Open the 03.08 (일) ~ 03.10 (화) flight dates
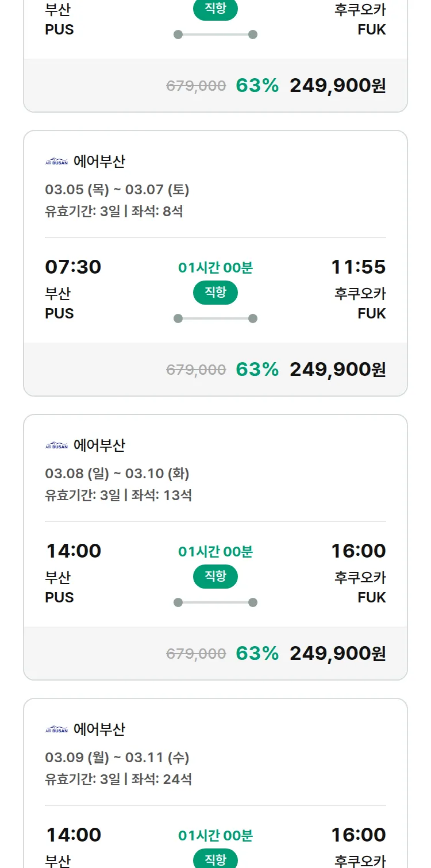The height and width of the screenshot is (868, 431). pos(117,474)
